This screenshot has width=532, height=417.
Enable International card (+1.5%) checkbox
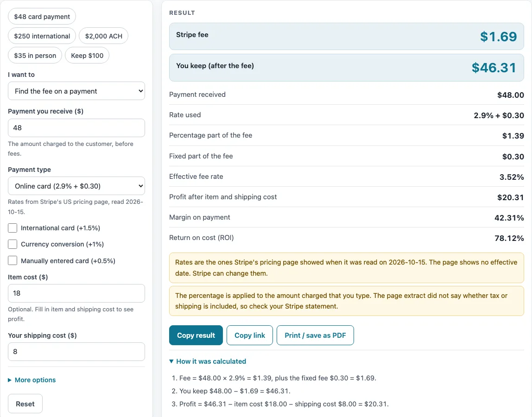[13, 228]
